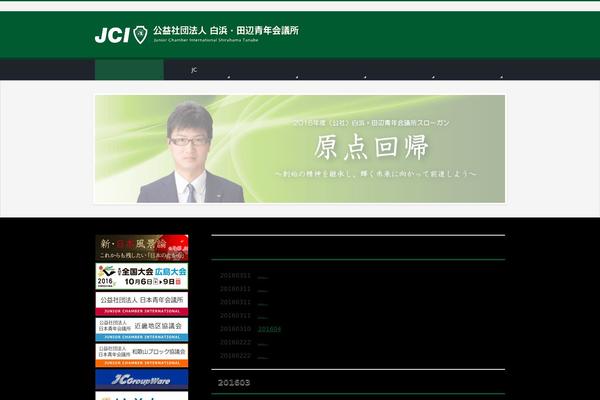The width and height of the screenshot is (600, 400).
Task: Select the highlighted green navigation tab
Action: coord(129,70)
